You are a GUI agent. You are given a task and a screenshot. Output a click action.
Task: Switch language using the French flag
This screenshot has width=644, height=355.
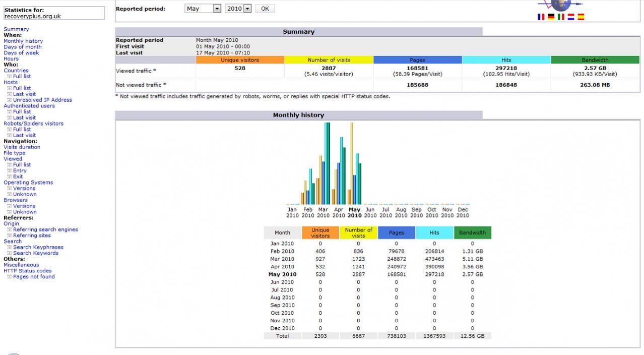541,17
